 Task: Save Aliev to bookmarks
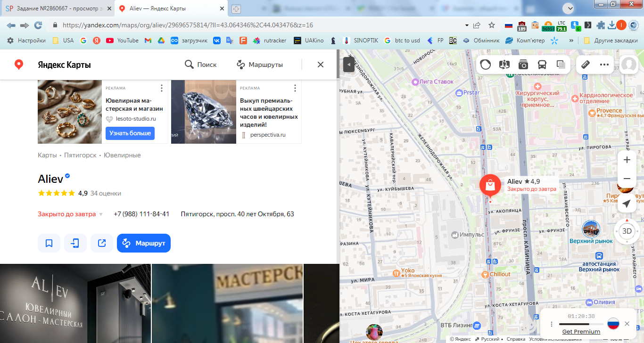pos(49,243)
